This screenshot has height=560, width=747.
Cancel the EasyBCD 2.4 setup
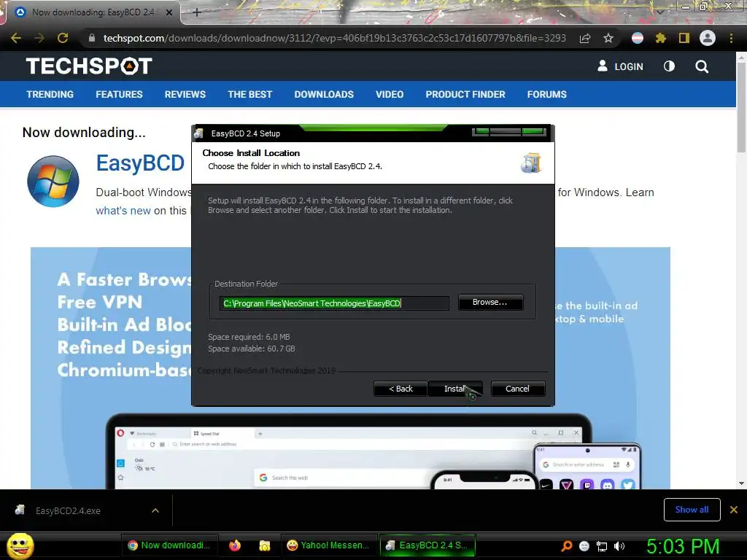517,389
